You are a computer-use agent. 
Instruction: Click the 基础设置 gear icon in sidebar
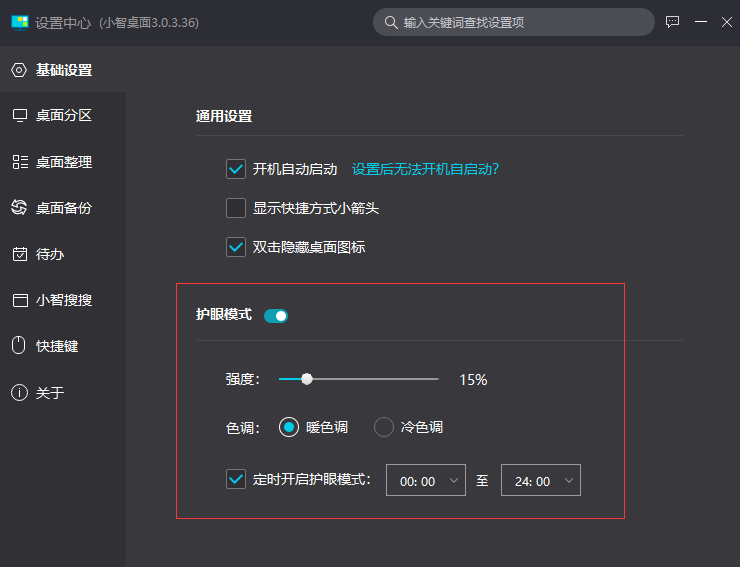(x=18, y=70)
